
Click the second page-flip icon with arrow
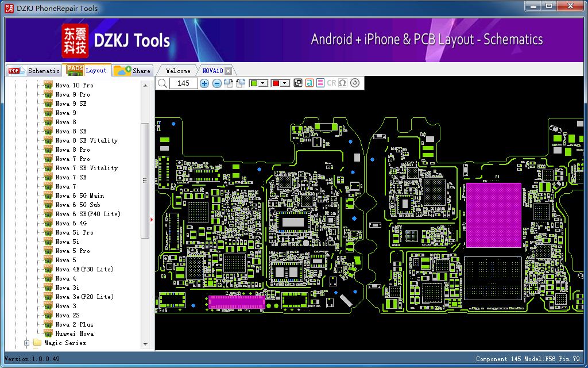240,83
